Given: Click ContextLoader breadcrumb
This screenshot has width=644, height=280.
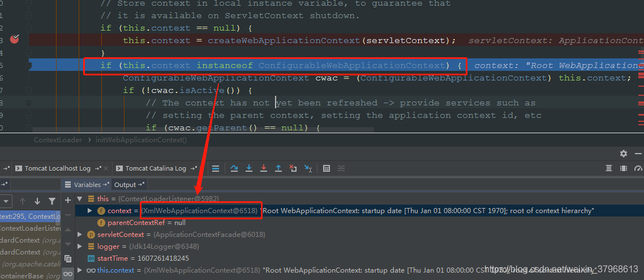Looking at the screenshot, I should (x=58, y=140).
